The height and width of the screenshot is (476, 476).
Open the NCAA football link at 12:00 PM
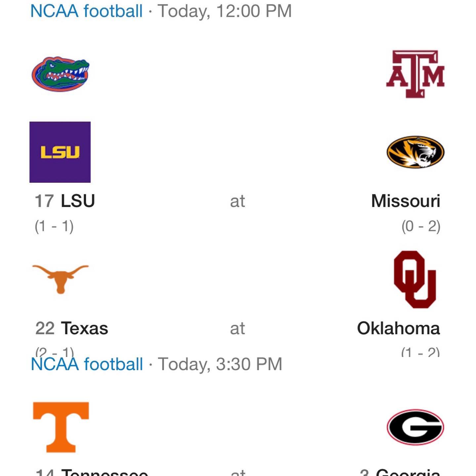point(87,11)
